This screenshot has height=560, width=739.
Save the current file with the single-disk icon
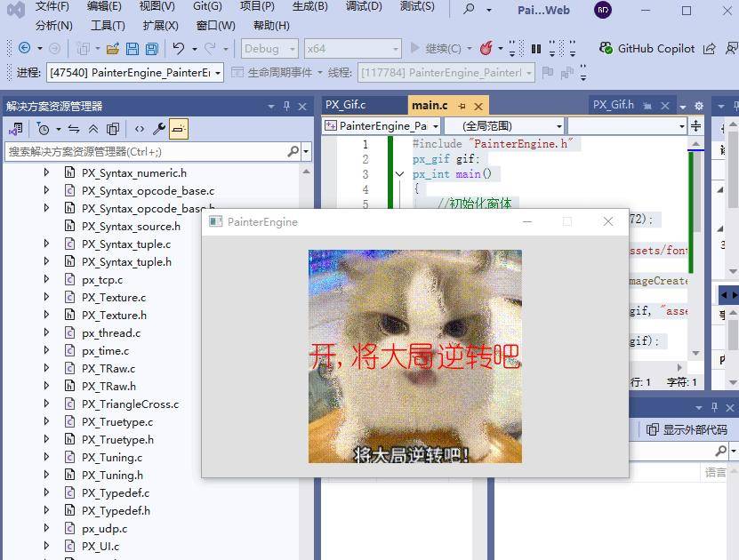point(133,48)
